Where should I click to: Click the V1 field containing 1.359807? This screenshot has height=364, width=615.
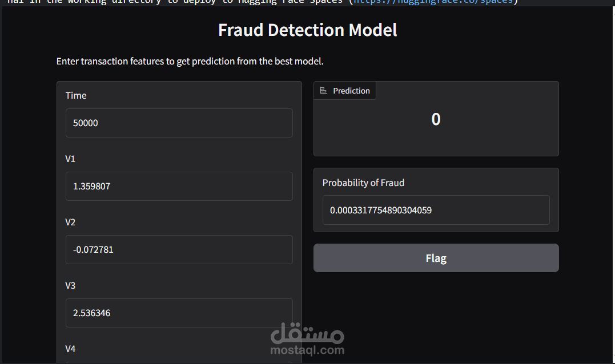tap(179, 186)
